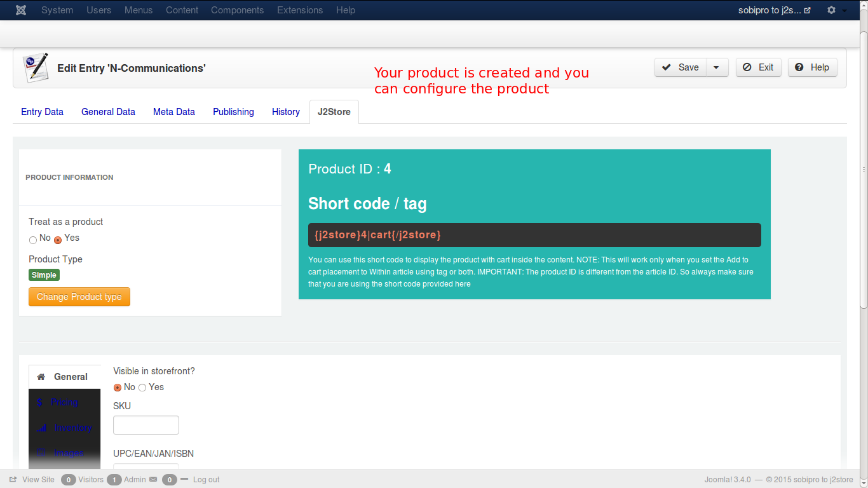This screenshot has width=868, height=488.
Task: Click the Simple product type badge
Action: coord(44,275)
